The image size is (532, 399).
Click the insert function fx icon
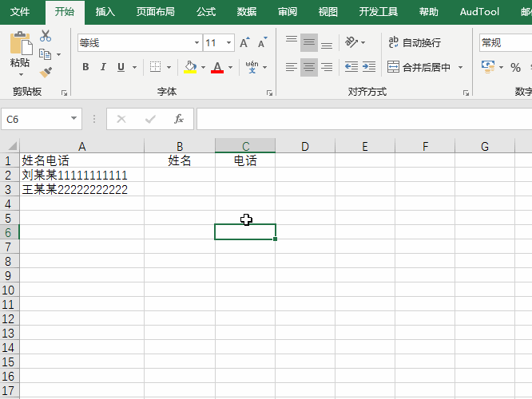179,119
